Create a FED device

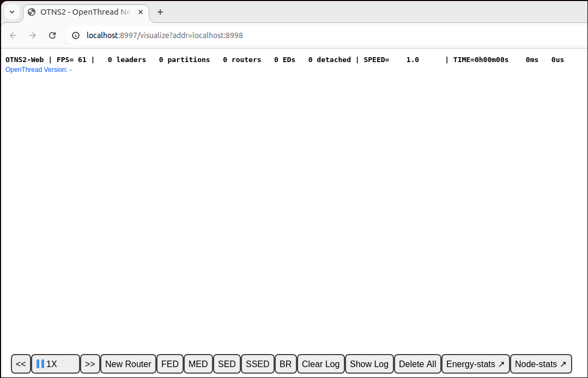(169, 364)
